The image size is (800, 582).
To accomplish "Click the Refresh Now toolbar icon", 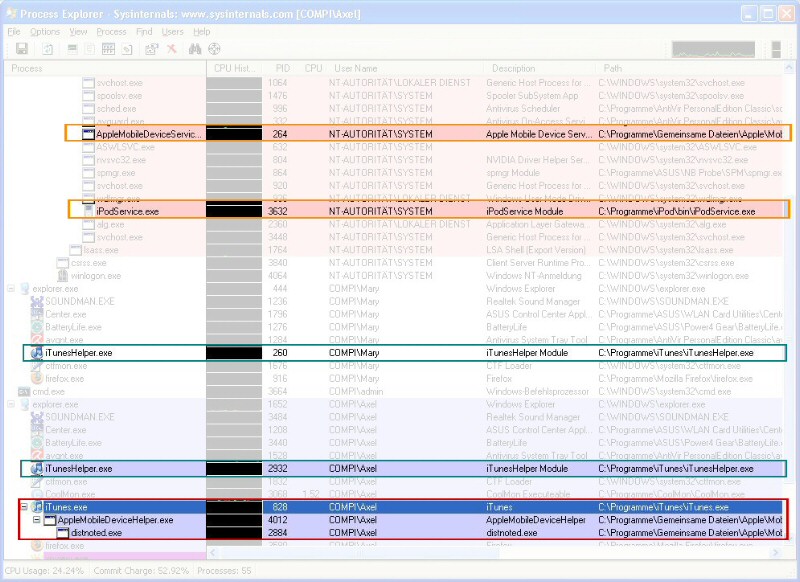I will pos(48,49).
